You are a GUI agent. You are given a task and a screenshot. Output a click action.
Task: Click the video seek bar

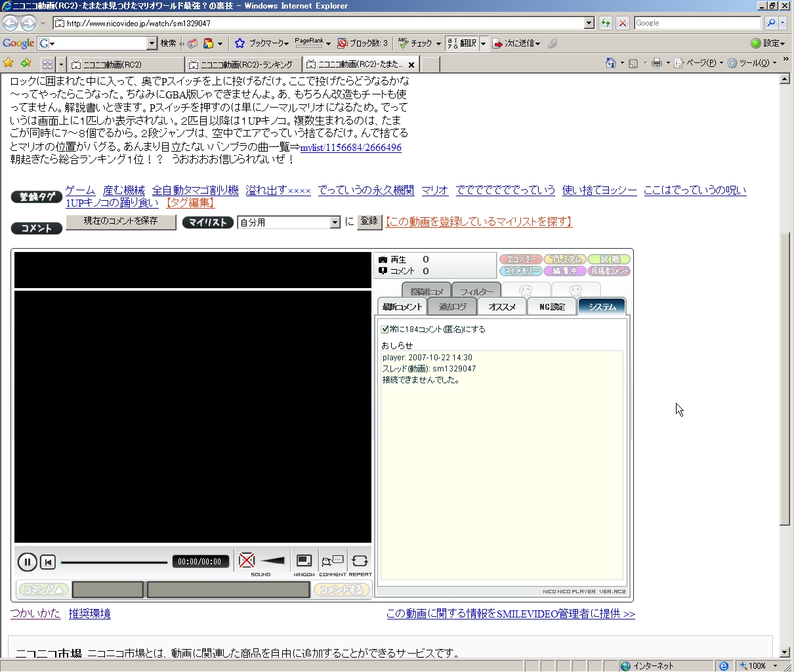[x=114, y=562]
